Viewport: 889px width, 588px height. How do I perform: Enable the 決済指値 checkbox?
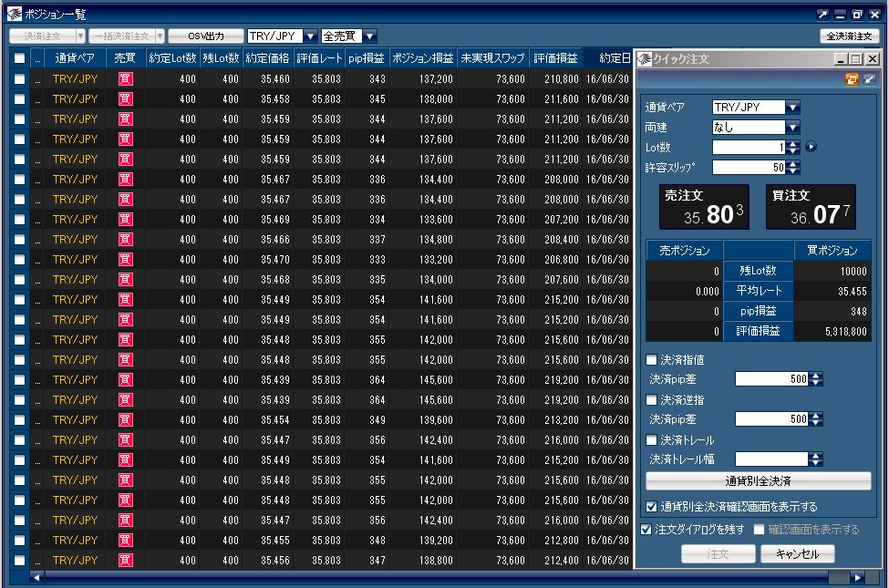tap(651, 360)
